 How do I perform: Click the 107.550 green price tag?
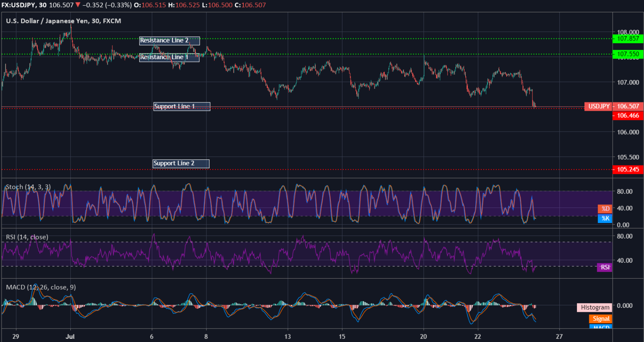[x=628, y=54]
